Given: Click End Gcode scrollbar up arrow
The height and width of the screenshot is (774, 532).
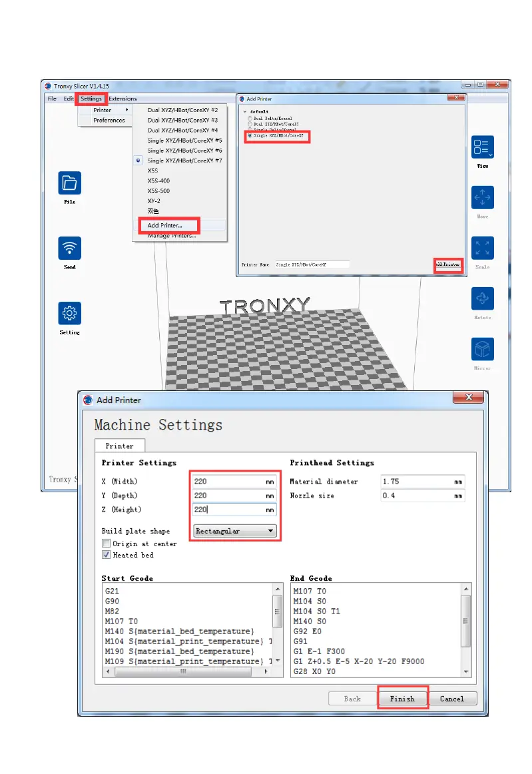Looking at the screenshot, I should pyautogui.click(x=466, y=589).
